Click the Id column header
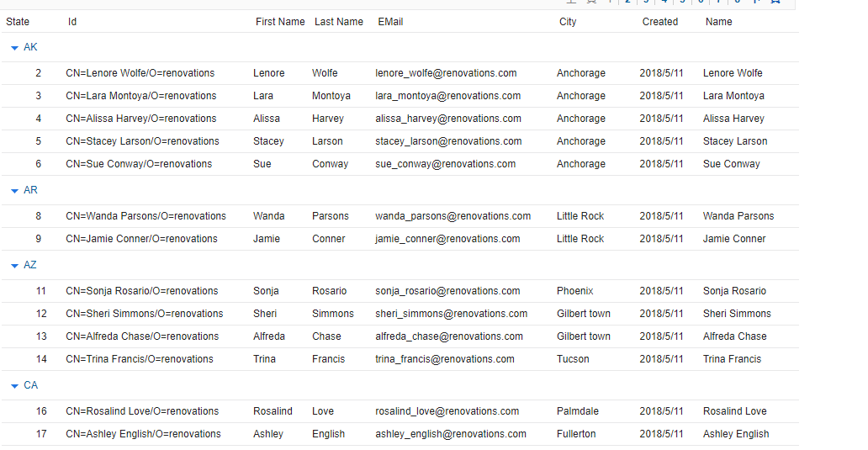 [72, 22]
